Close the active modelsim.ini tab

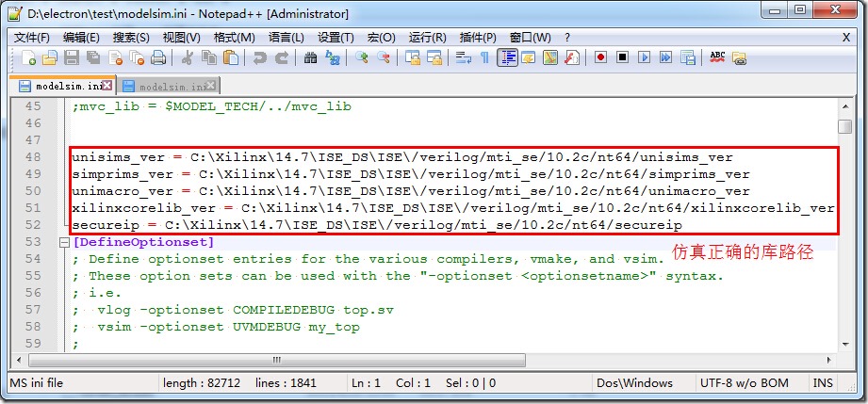point(107,86)
